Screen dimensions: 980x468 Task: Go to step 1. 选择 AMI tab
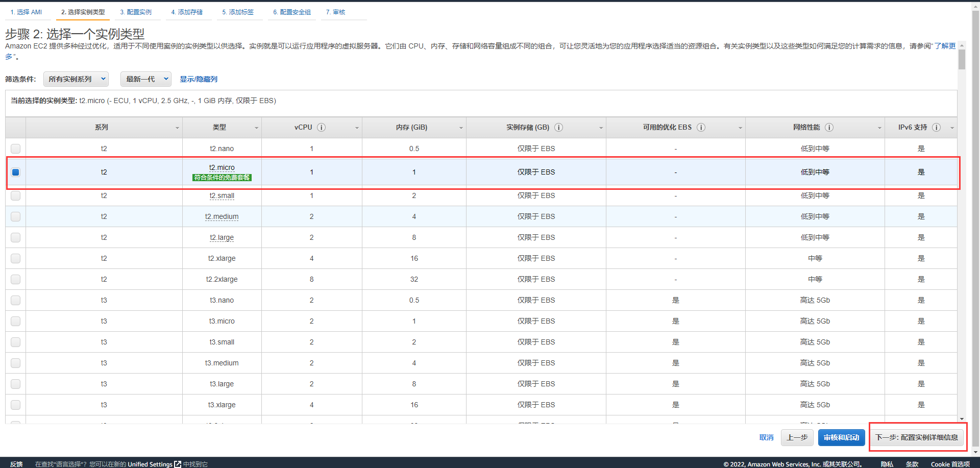pyautogui.click(x=26, y=12)
